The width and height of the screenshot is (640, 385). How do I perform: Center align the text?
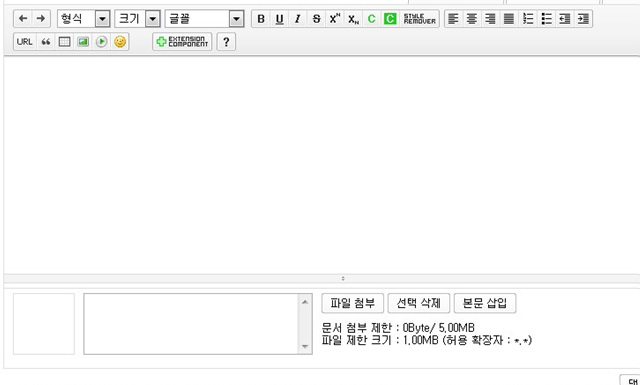(471, 19)
